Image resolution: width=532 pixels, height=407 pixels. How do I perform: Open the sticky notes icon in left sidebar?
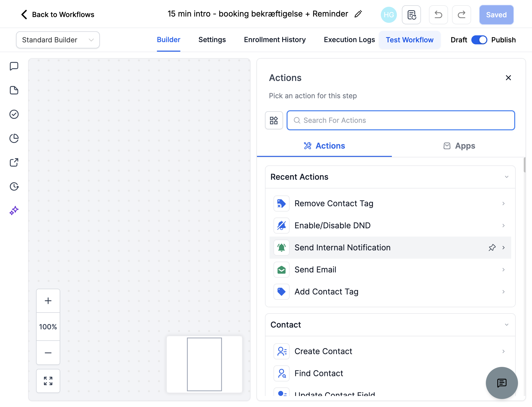click(x=14, y=90)
